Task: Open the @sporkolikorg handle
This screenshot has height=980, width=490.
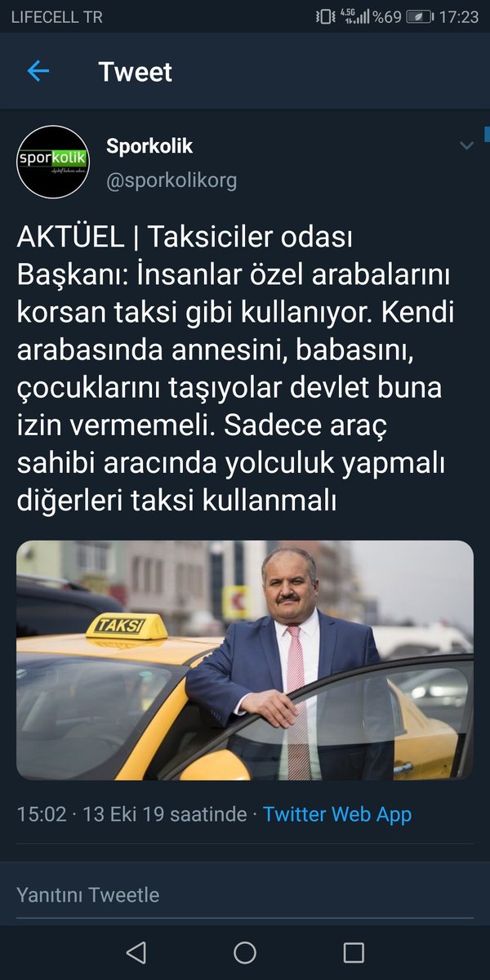Action: pyautogui.click(x=171, y=180)
